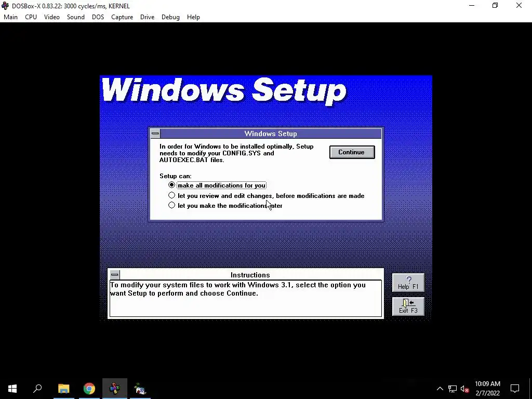Image resolution: width=532 pixels, height=399 pixels.
Task: Show hidden system tray icons
Action: tap(440, 389)
